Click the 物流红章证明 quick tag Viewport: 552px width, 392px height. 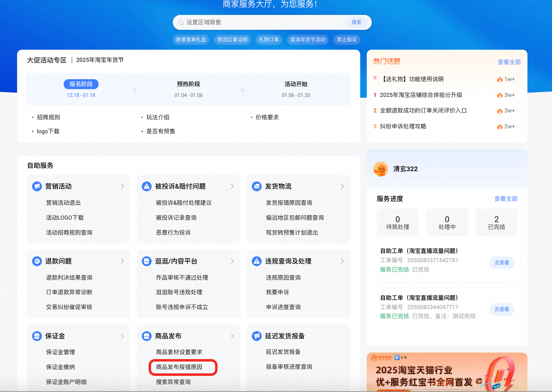tap(232, 40)
